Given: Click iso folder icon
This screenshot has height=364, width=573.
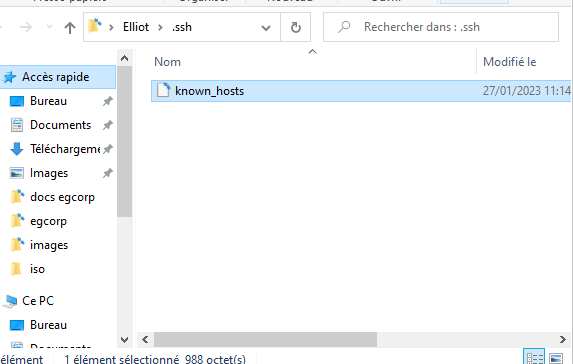Looking at the screenshot, I should point(16,269).
